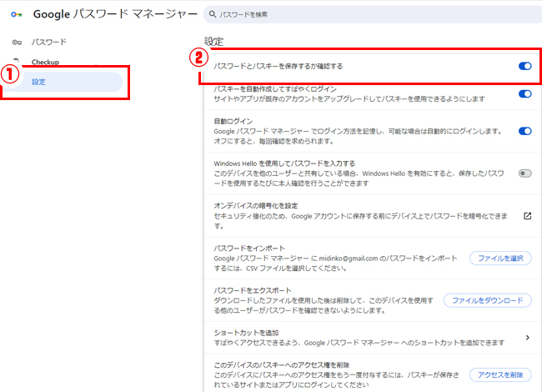The width and height of the screenshot is (542, 392).
Task: Click the red circled number 1 marker
Action: coord(11,73)
